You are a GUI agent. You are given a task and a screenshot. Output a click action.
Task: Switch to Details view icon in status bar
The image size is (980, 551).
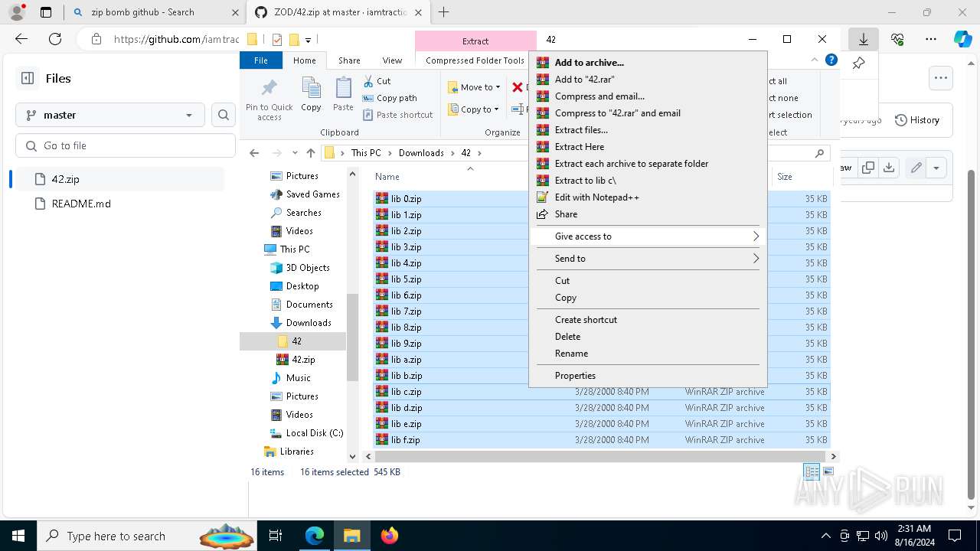(x=812, y=472)
